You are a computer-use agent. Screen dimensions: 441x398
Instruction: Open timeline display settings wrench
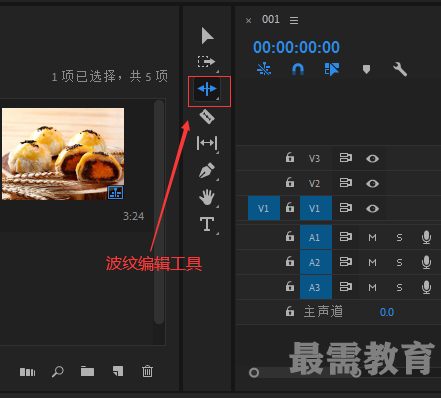click(400, 70)
